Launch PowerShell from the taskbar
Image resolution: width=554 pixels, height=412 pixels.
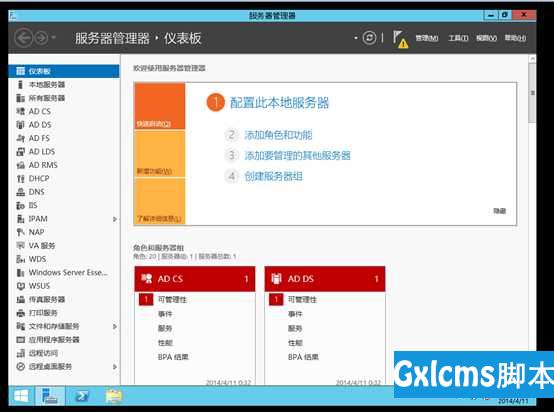coord(81,396)
